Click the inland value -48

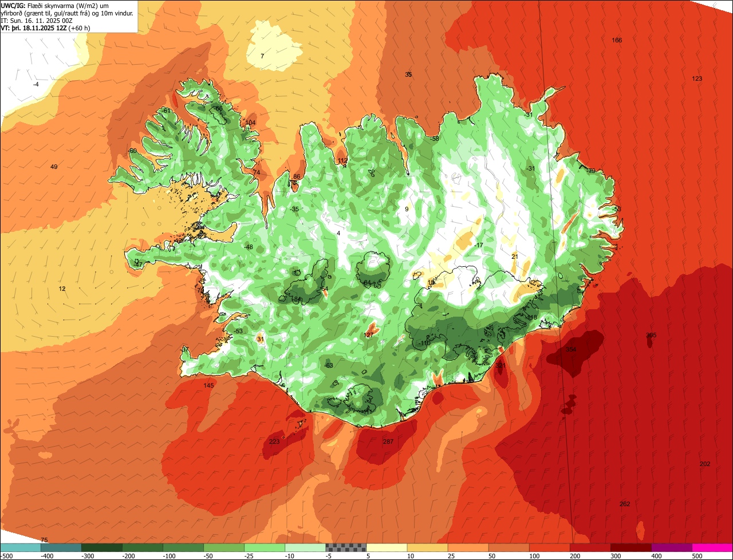click(x=249, y=247)
